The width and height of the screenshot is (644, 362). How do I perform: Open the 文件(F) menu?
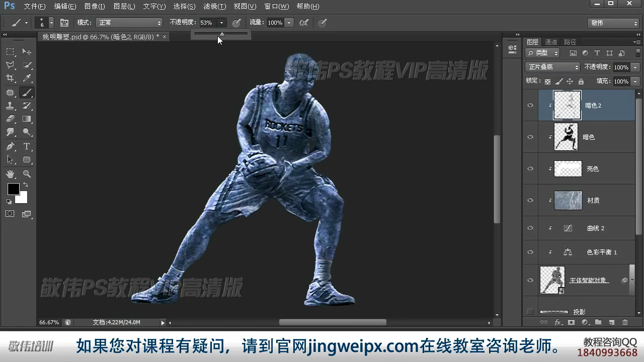coord(35,7)
